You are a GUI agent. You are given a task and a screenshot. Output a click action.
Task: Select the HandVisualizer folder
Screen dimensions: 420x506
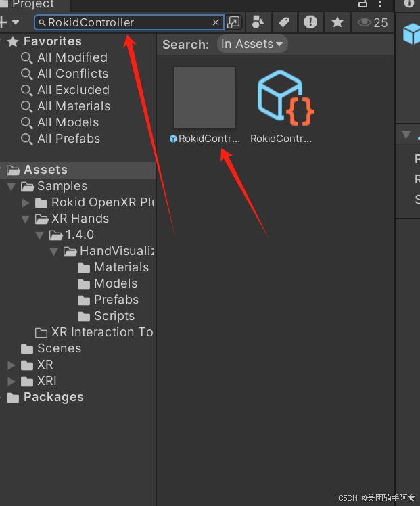(117, 251)
